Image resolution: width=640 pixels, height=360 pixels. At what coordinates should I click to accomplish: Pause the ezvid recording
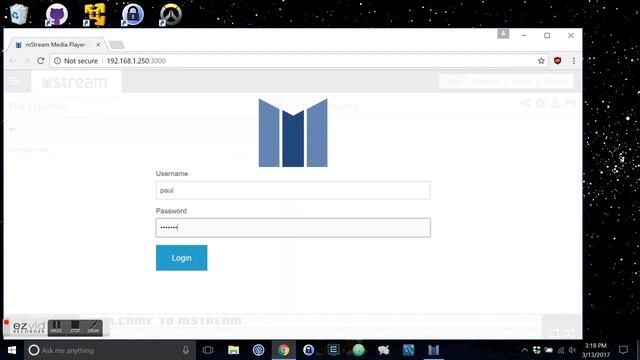(56, 327)
